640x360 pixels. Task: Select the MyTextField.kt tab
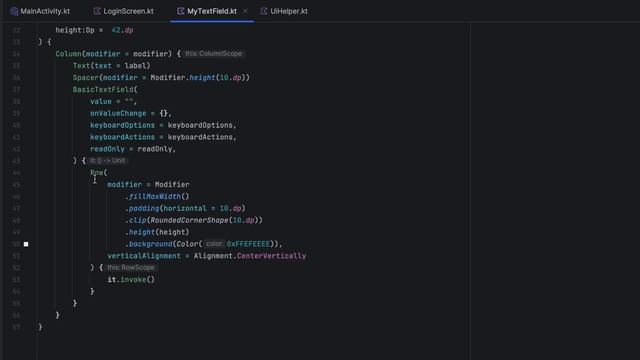[x=211, y=11]
